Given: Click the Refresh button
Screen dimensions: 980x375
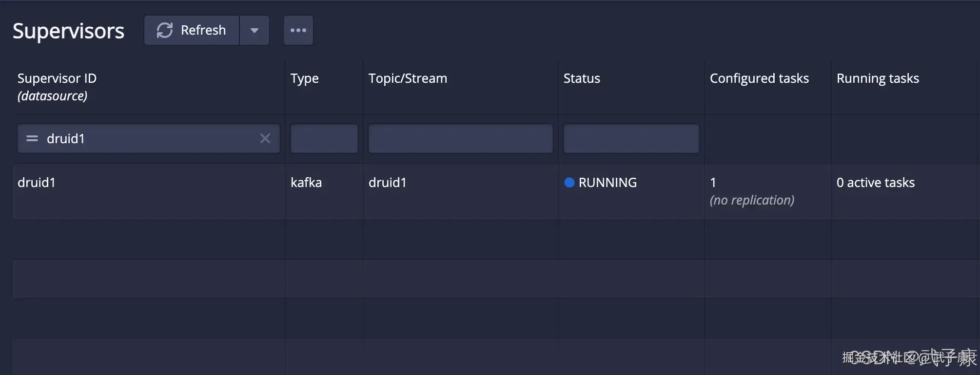Looking at the screenshot, I should pyautogui.click(x=192, y=30).
